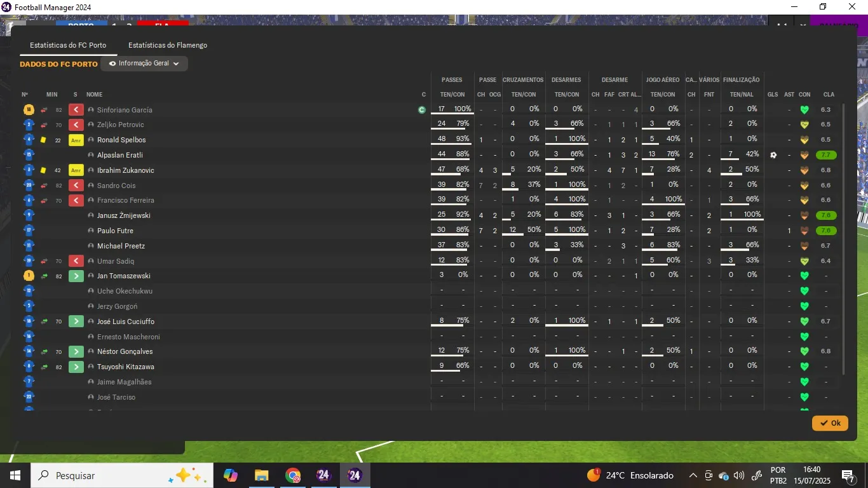Open Google Chrome from the taskbar
The image size is (868, 488).
292,475
